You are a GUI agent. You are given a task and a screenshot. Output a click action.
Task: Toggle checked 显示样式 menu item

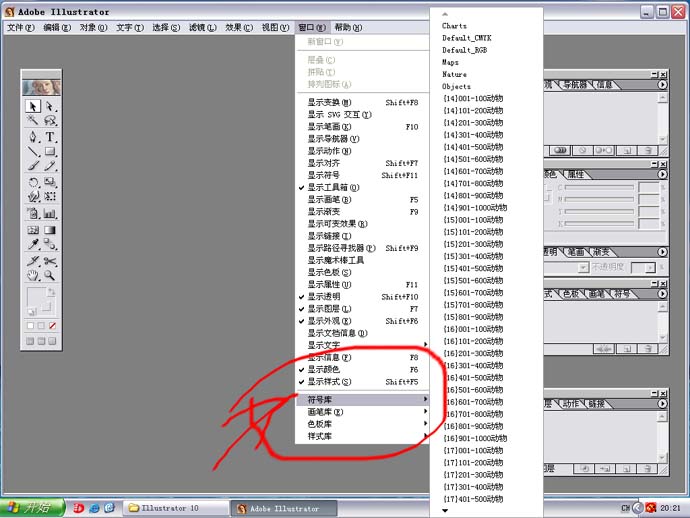pyautogui.click(x=363, y=382)
